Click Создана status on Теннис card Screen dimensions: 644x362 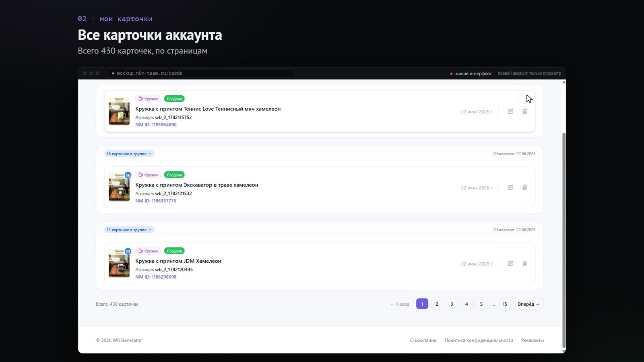[x=174, y=99]
